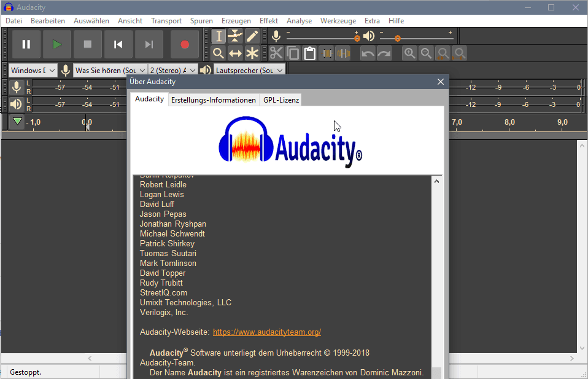Open the Erzeugen menu
588x379 pixels.
[x=236, y=21]
